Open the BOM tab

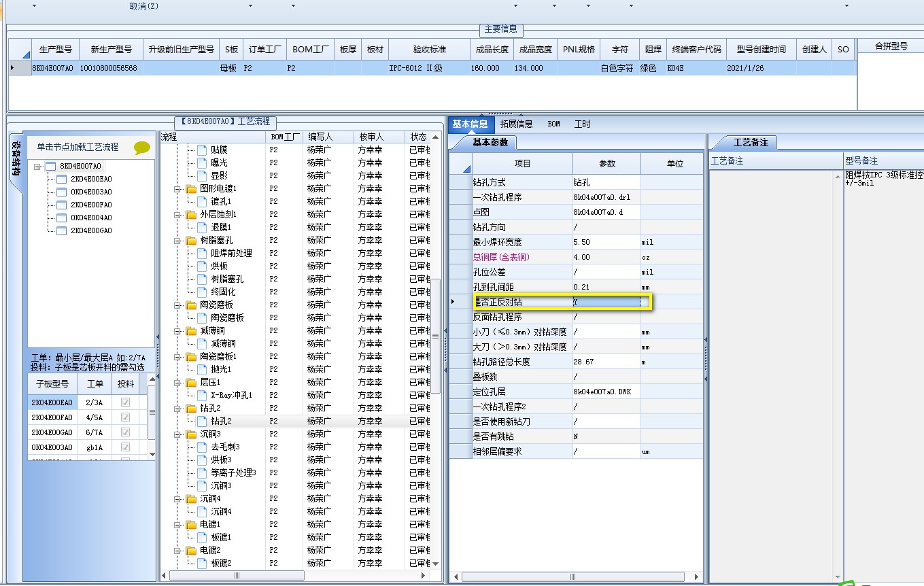(553, 124)
